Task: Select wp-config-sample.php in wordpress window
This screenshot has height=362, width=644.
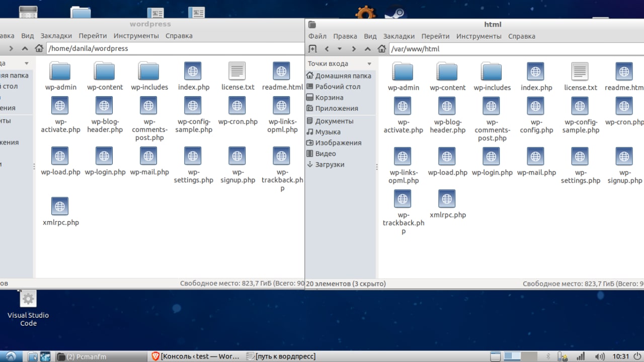Action: coord(193,115)
